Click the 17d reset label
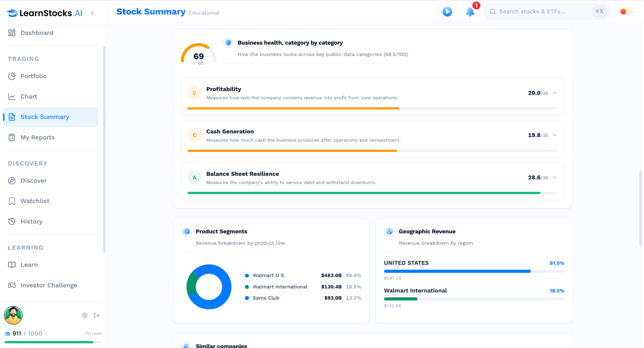Viewport: 644px width, 348px height. pyautogui.click(x=93, y=333)
